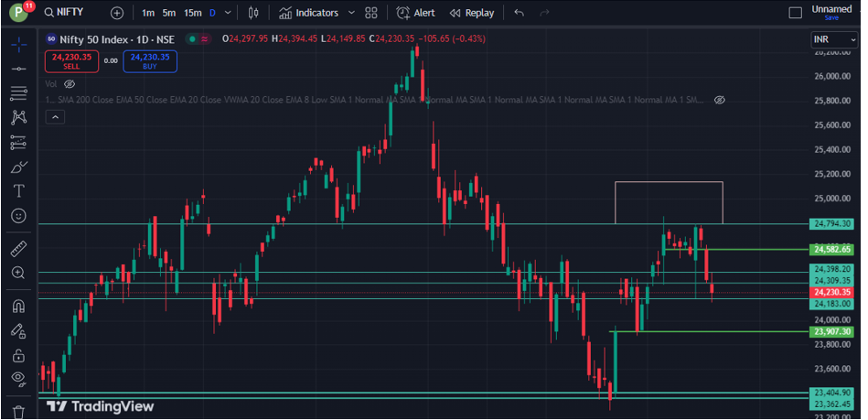
Task: Select the 5m timeframe
Action: pyautogui.click(x=169, y=13)
